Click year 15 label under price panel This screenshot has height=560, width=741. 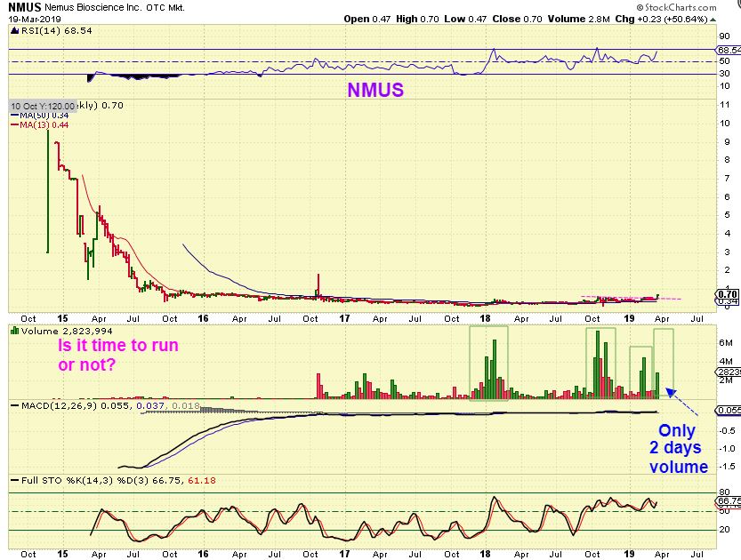[62, 318]
